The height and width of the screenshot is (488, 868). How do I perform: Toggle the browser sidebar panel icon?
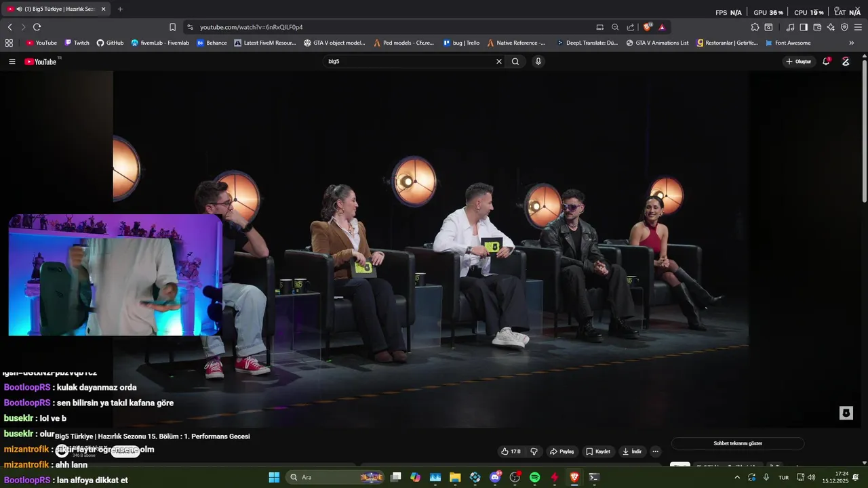pos(804,27)
